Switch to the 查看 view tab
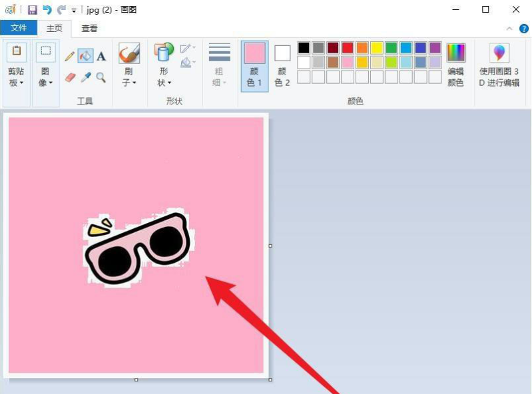 click(89, 28)
